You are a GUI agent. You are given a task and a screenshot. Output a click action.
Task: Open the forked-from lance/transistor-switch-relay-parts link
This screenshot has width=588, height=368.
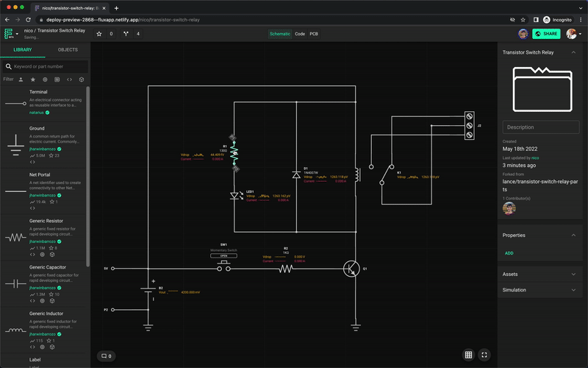coord(540,185)
